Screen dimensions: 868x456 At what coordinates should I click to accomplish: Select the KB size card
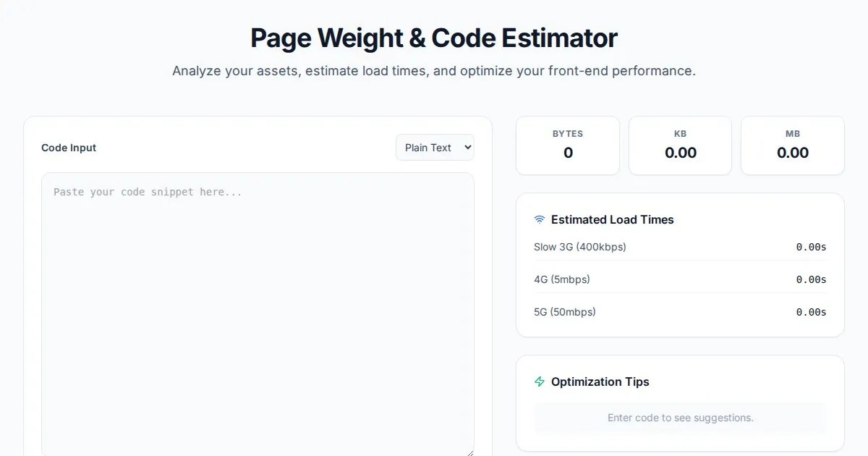coord(680,145)
